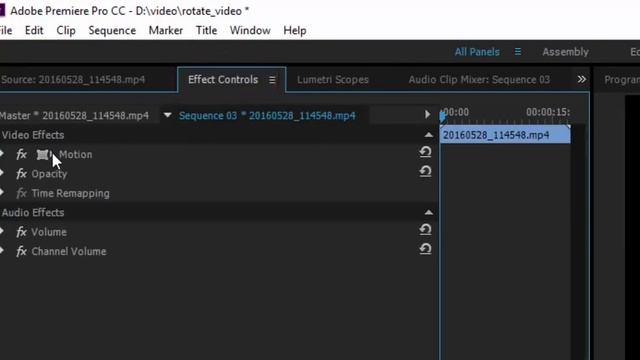This screenshot has height=360, width=640.
Task: Select the Motion effect label
Action: (76, 155)
